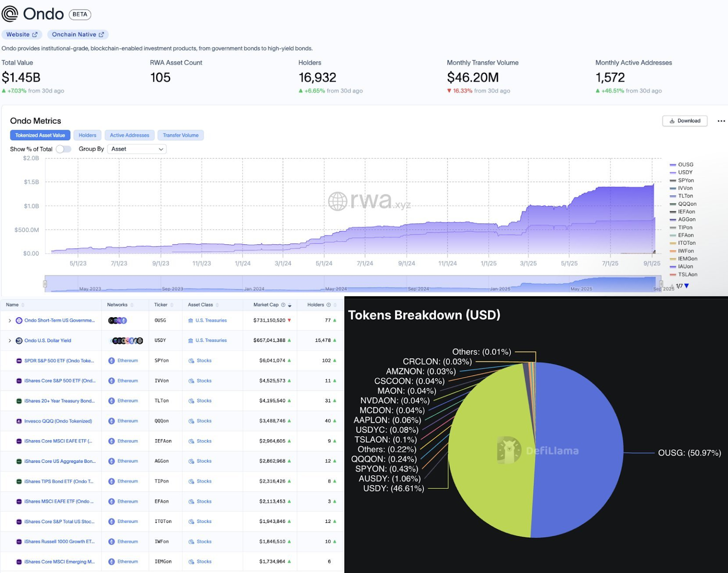Switch to the Holders metrics tab
Screen dimensions: 728x573
pos(87,135)
